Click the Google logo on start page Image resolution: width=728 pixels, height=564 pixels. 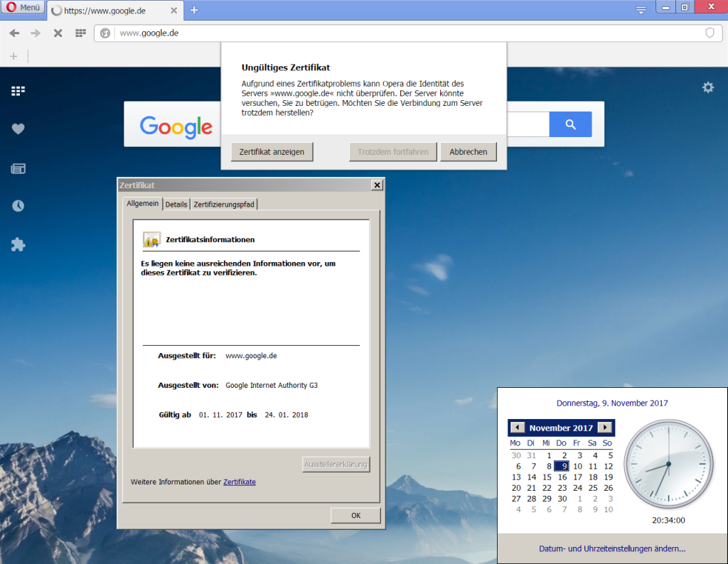coord(176,126)
